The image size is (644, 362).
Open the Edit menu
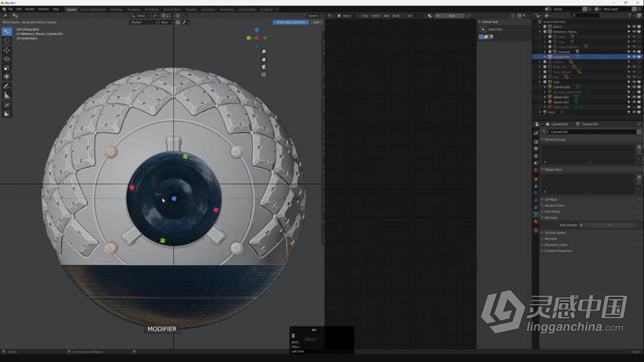[19, 9]
